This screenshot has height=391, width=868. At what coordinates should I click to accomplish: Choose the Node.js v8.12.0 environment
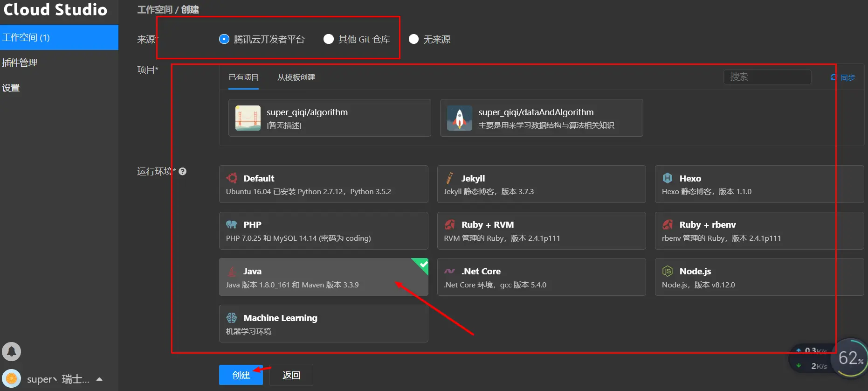click(759, 277)
